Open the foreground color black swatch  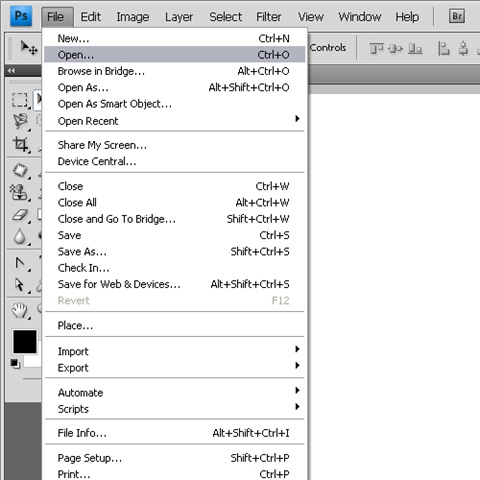[x=25, y=342]
